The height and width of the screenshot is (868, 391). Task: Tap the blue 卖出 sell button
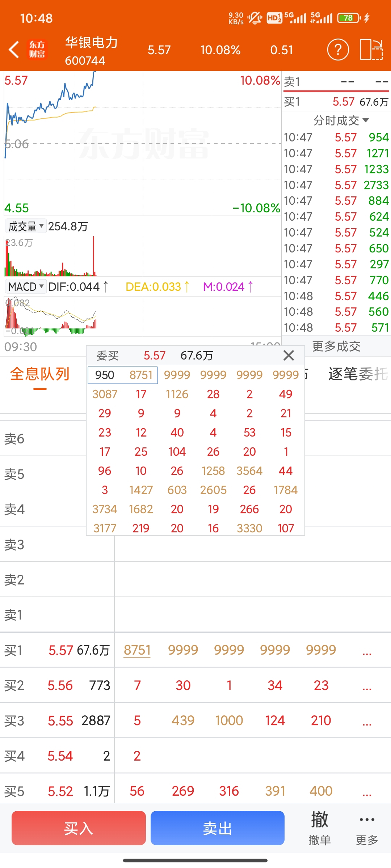[x=218, y=828]
